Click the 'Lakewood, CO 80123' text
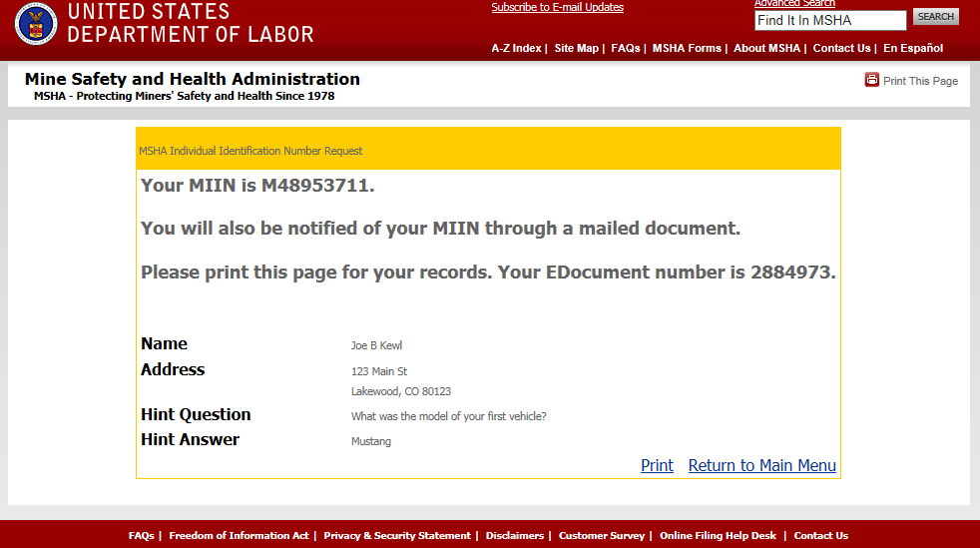Image resolution: width=980 pixels, height=548 pixels. tap(400, 391)
